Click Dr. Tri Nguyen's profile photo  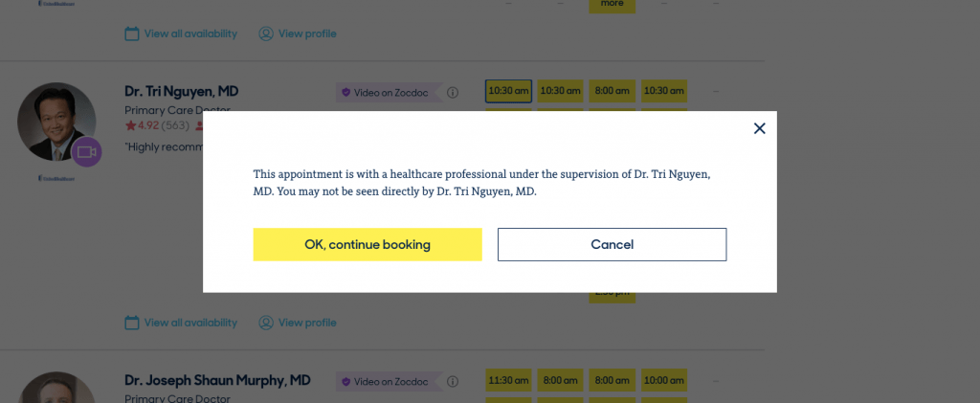[56, 122]
